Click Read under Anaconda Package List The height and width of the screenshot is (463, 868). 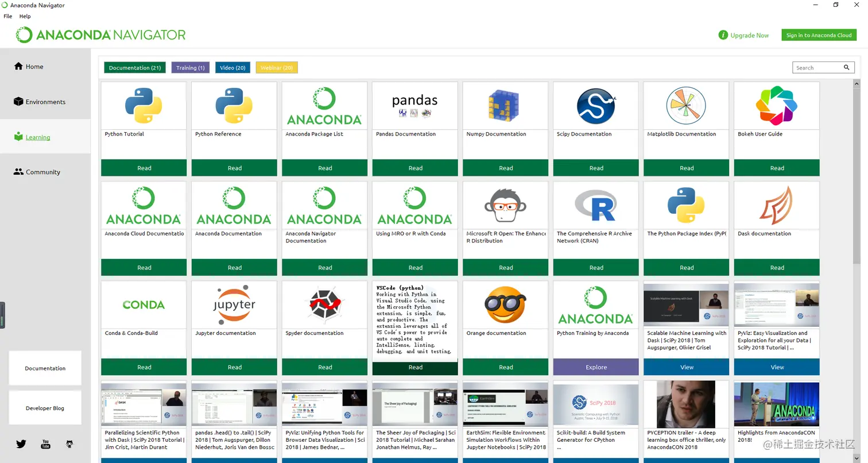(x=325, y=168)
